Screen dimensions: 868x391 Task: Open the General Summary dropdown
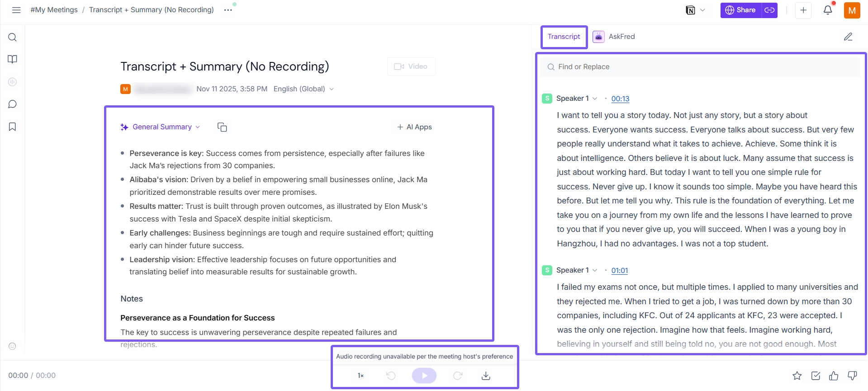pos(161,127)
